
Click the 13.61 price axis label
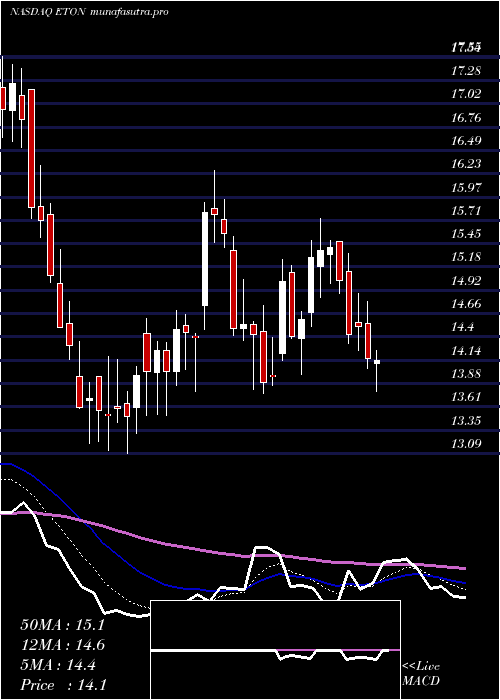point(466,397)
